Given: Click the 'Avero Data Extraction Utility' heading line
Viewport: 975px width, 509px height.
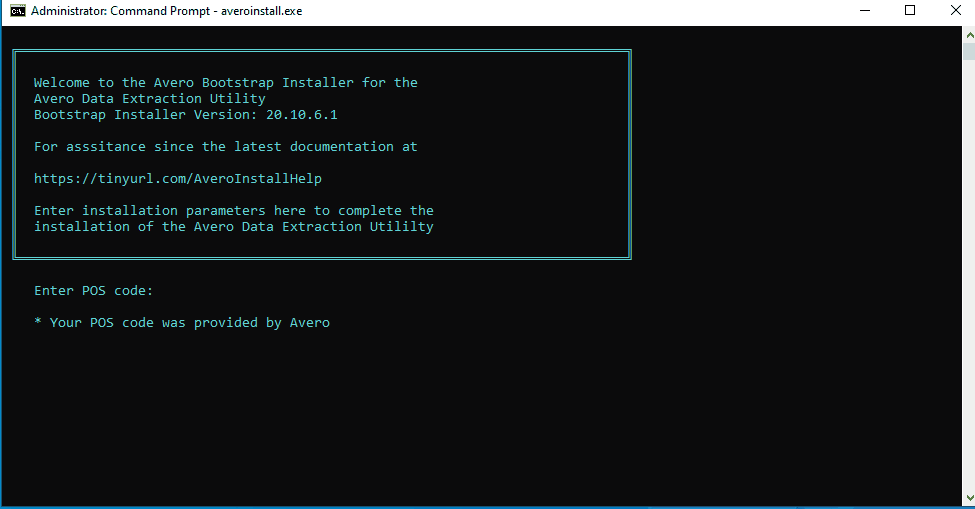Looking at the screenshot, I should tap(149, 99).
